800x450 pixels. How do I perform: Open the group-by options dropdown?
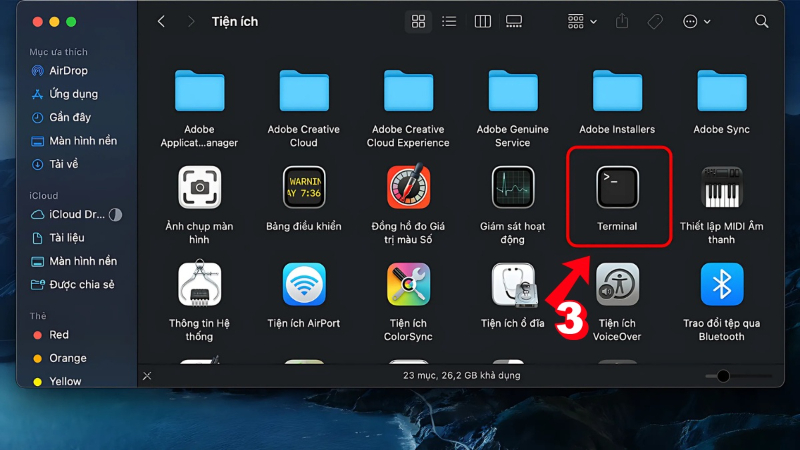(582, 21)
